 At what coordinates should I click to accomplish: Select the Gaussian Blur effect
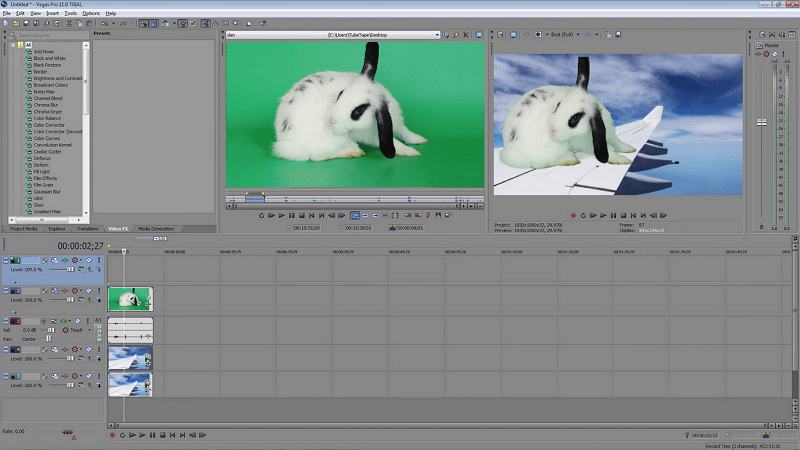pyautogui.click(x=47, y=192)
